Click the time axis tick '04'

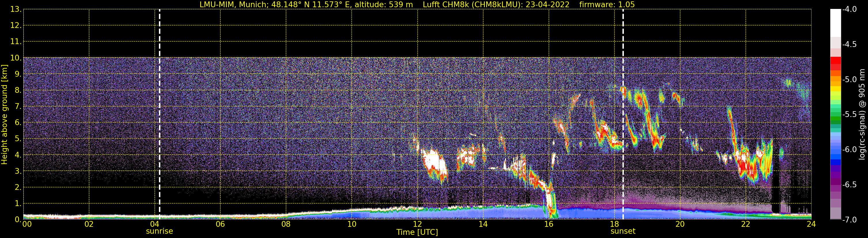pyautogui.click(x=155, y=224)
